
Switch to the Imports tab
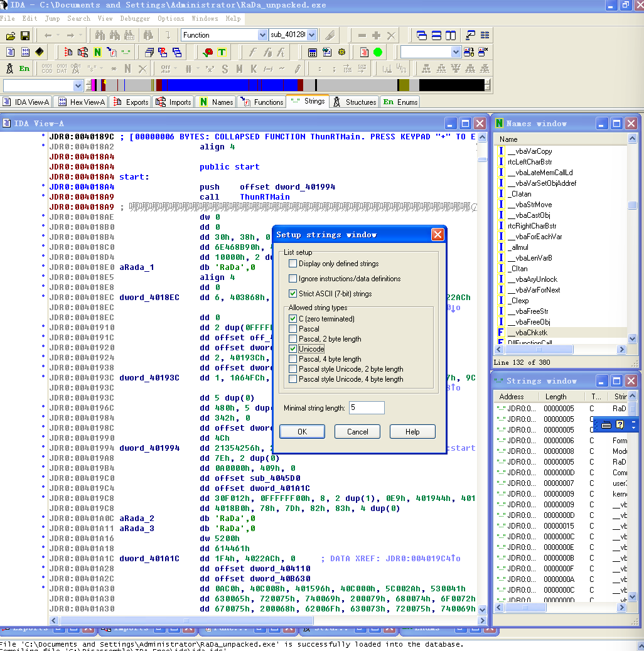tap(174, 102)
